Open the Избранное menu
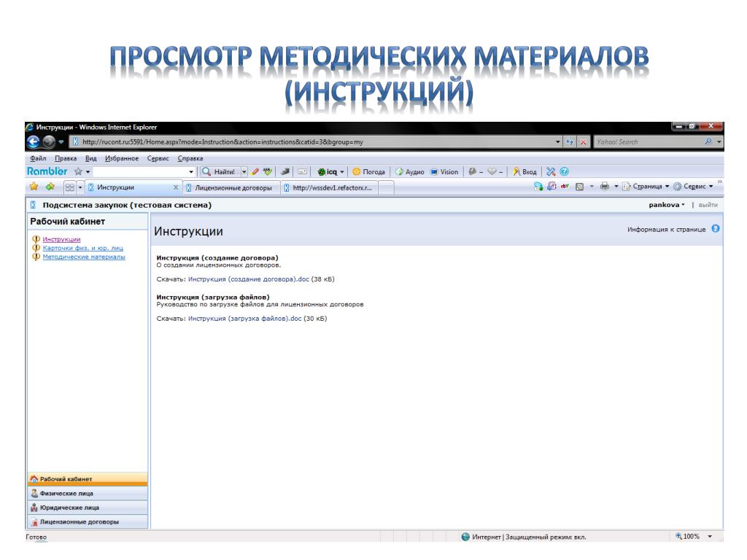Screen dimensions: 747x560 pos(122,158)
